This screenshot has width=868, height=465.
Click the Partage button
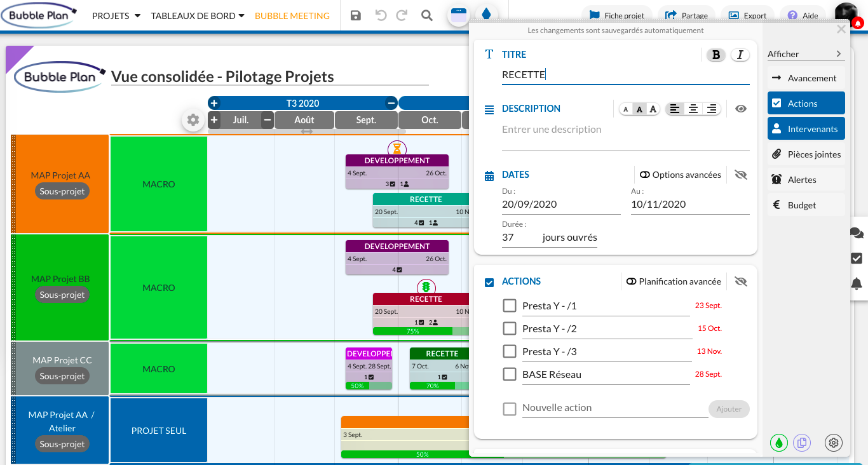click(686, 15)
